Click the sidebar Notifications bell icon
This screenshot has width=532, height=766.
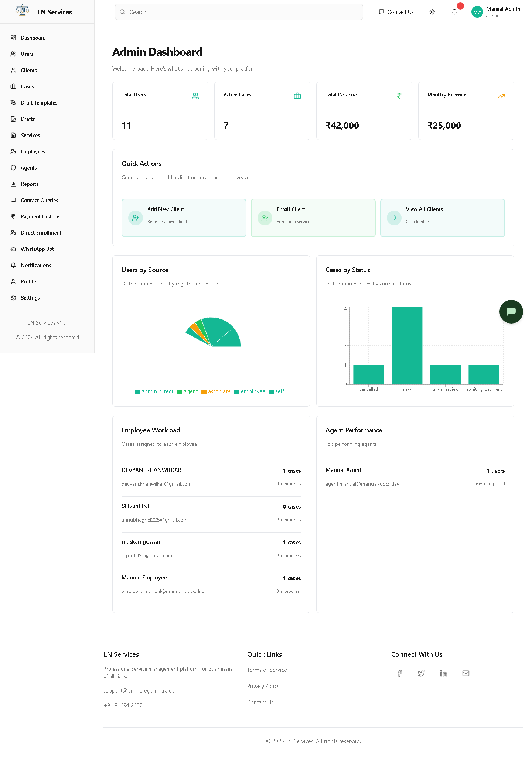pyautogui.click(x=13, y=265)
